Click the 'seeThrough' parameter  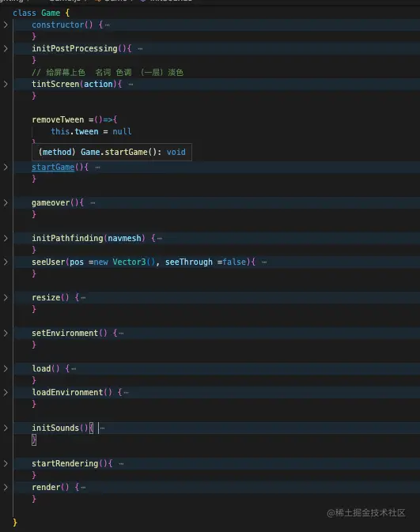point(189,262)
